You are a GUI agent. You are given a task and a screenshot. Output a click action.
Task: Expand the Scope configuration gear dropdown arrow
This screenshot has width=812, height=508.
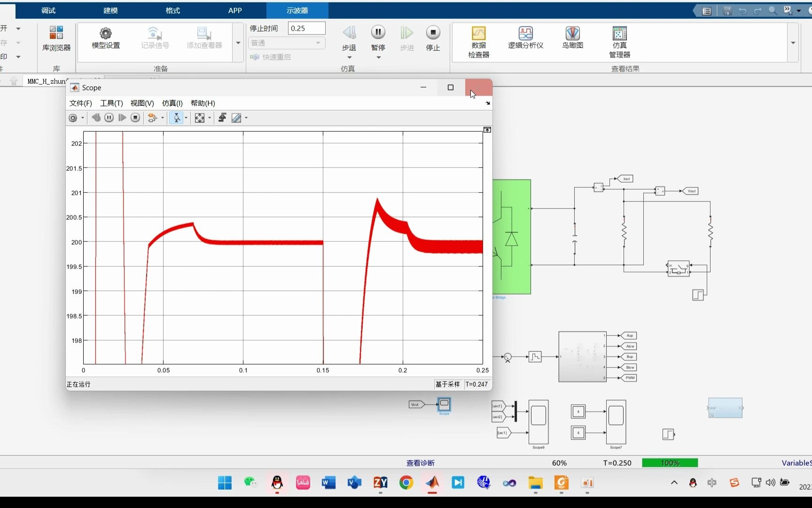[x=83, y=118]
